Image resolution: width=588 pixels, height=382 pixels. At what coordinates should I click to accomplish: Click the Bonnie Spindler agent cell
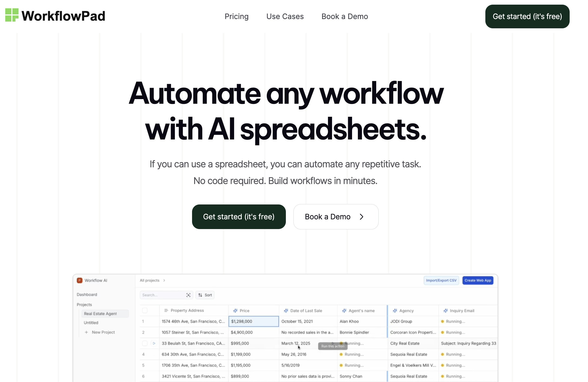point(362,332)
